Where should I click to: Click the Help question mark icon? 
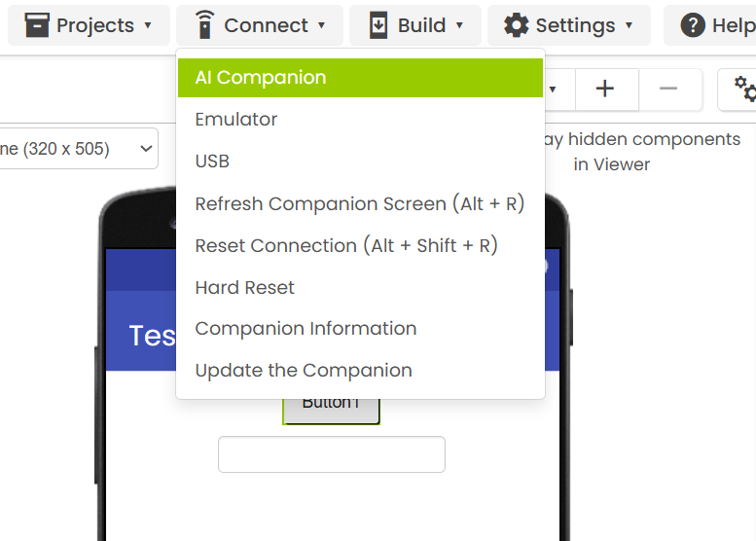point(693,25)
